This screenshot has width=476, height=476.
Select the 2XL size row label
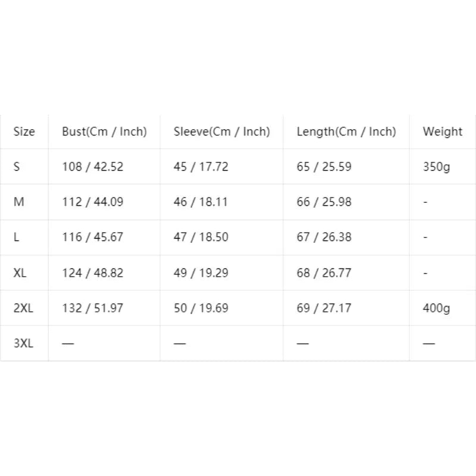[24, 308]
